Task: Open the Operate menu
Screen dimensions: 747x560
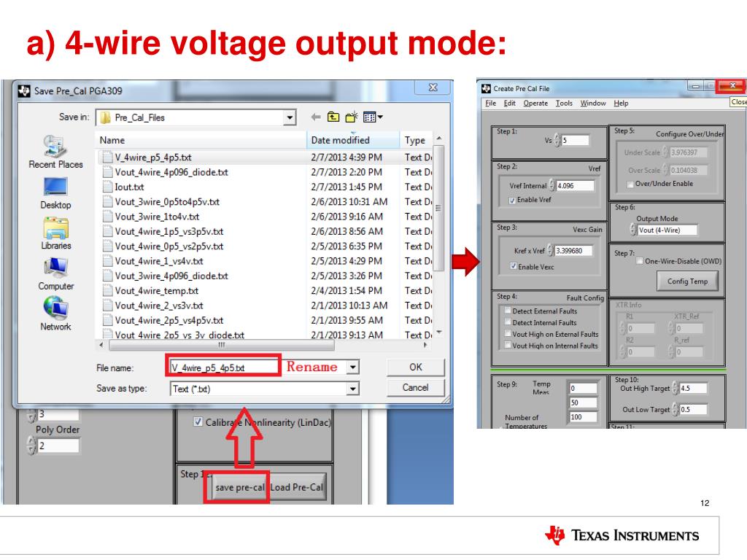Action: tap(535, 103)
